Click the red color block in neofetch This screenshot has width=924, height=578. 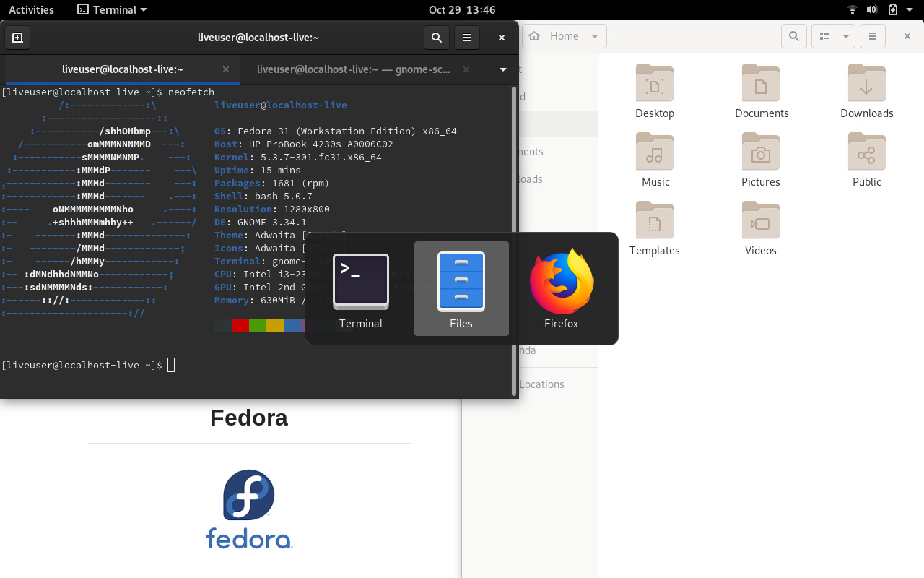coord(240,326)
